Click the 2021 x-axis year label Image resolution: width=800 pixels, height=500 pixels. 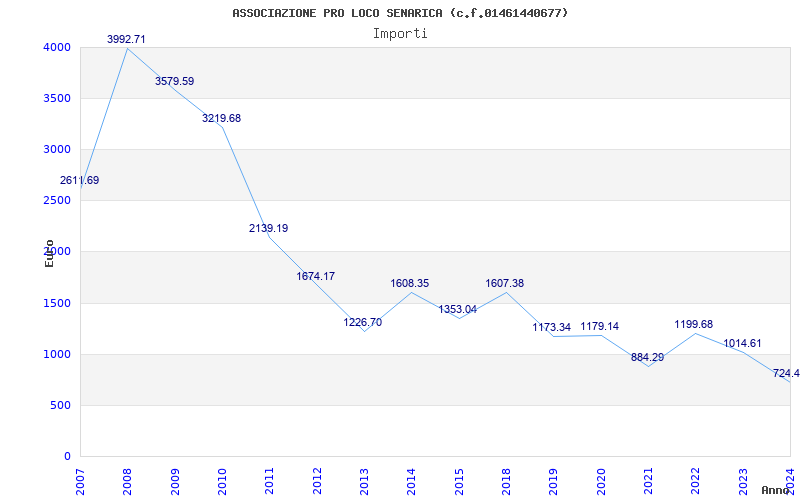[648, 481]
